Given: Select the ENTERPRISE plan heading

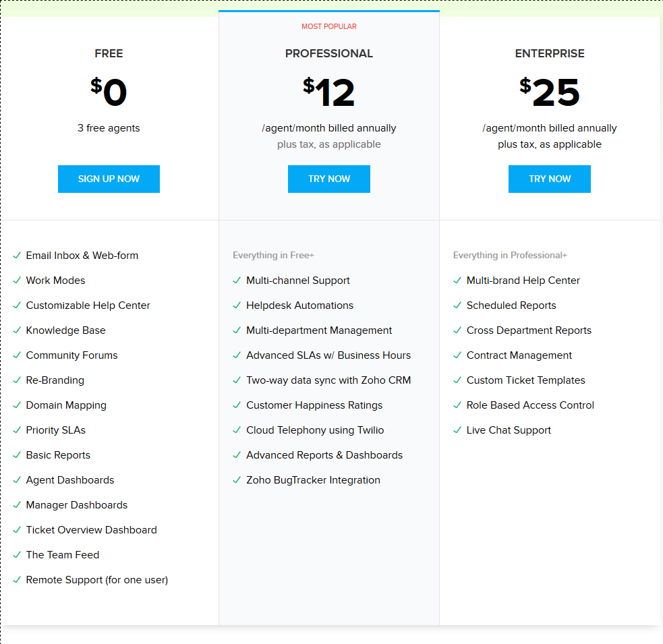Looking at the screenshot, I should click(x=549, y=53).
